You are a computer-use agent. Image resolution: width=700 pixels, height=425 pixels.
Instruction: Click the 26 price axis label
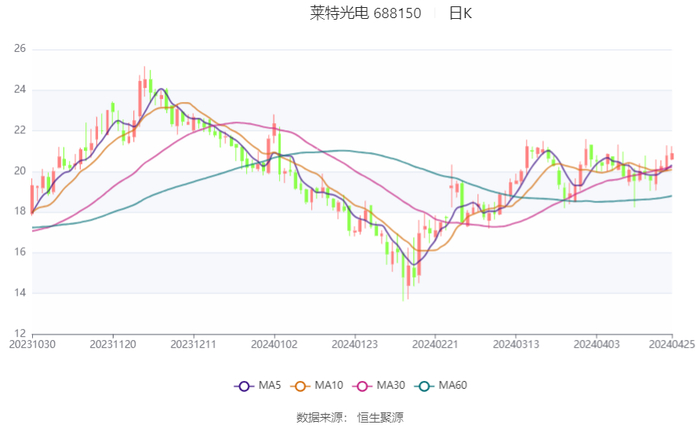click(x=19, y=49)
